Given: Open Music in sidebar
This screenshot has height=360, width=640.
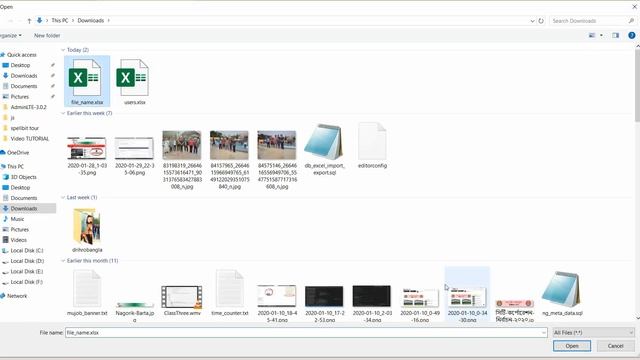Looking at the screenshot, I should pyautogui.click(x=17, y=219).
